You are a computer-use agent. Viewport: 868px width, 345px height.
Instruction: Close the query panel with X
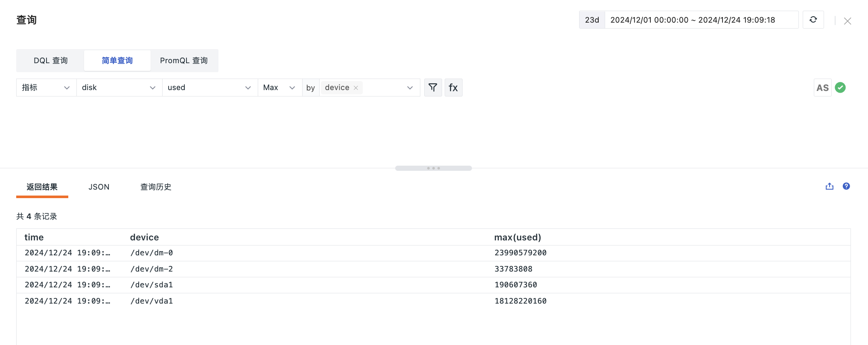pyautogui.click(x=848, y=21)
